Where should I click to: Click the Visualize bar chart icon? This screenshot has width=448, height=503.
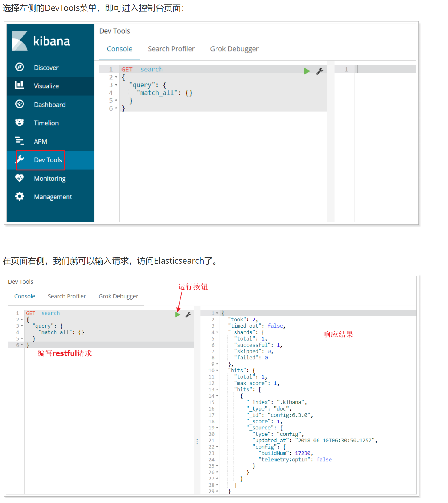coord(20,85)
